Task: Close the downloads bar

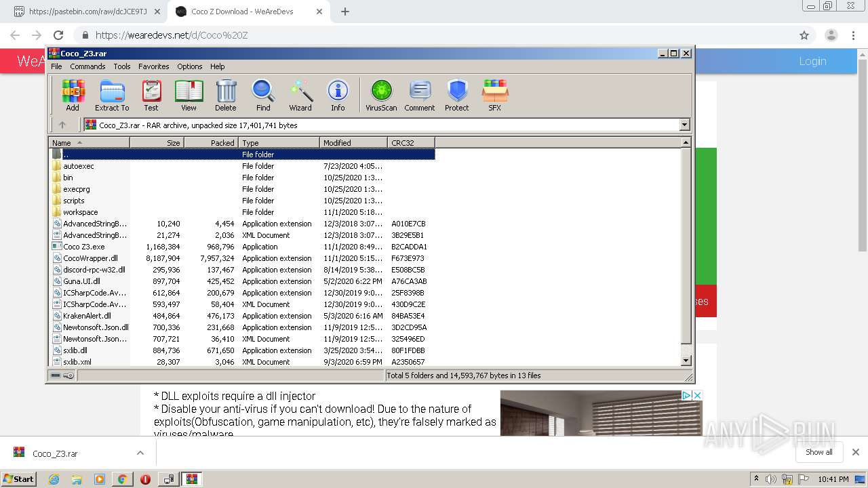Action: coord(855,452)
